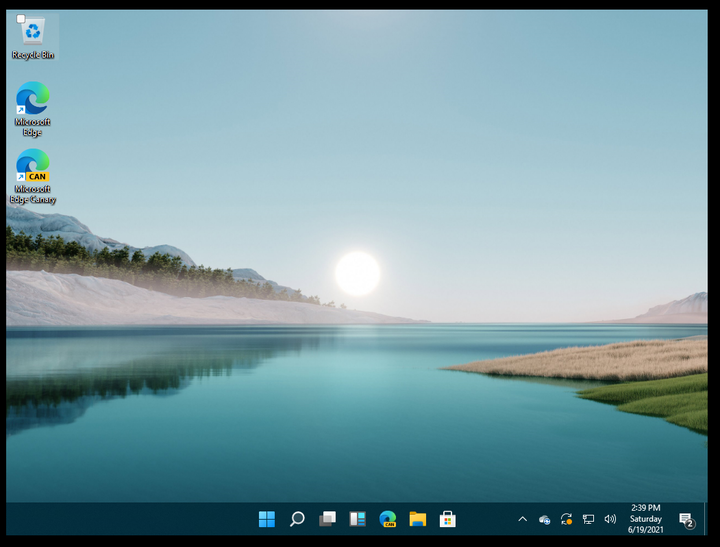The height and width of the screenshot is (547, 720).
Task: Launch Edge Canary from the taskbar
Action: (x=388, y=519)
